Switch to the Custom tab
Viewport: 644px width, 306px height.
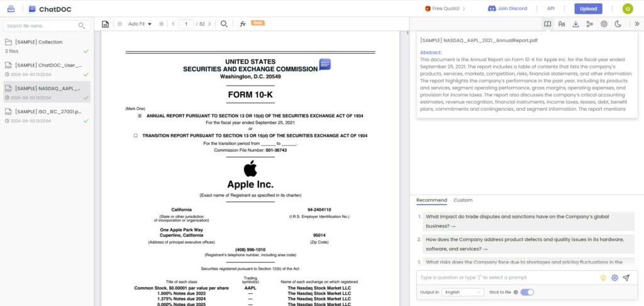pos(463,200)
